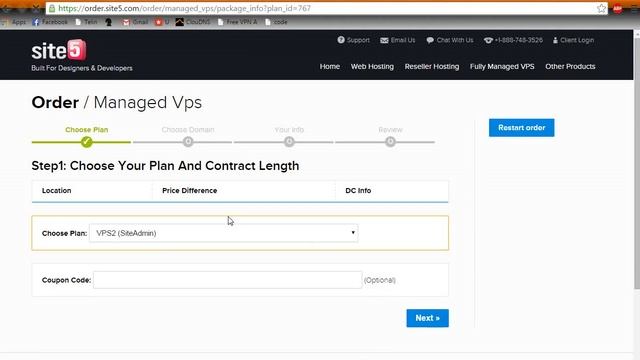Open the code bookmark
The image size is (640, 360).
276,22
